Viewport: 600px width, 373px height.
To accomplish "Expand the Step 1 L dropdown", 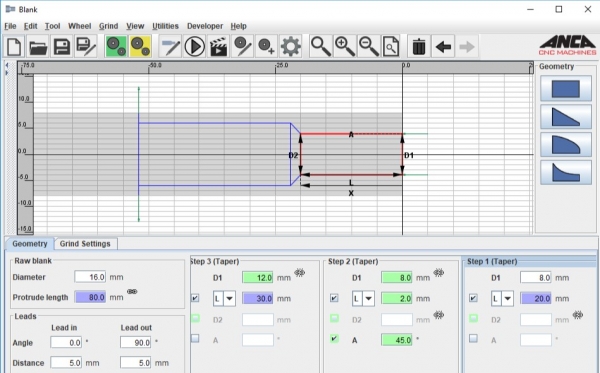I will click(x=507, y=298).
